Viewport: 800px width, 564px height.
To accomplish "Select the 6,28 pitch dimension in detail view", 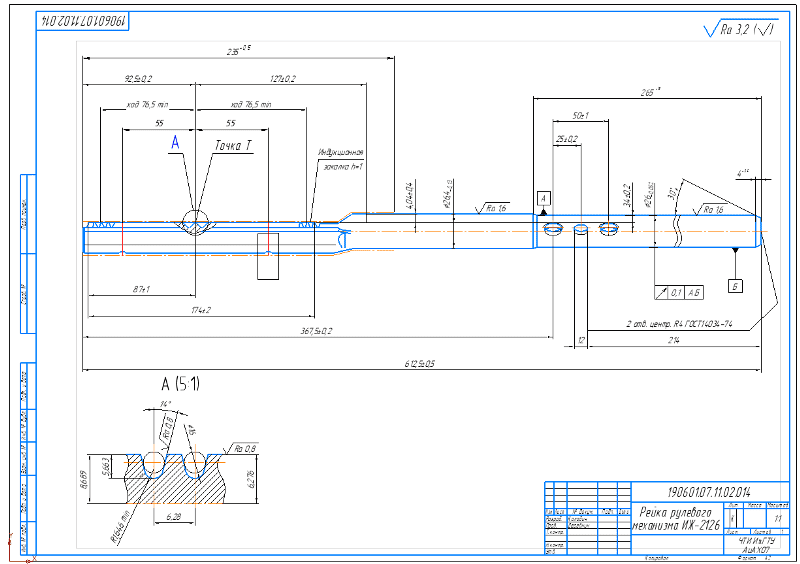I will tap(173, 517).
